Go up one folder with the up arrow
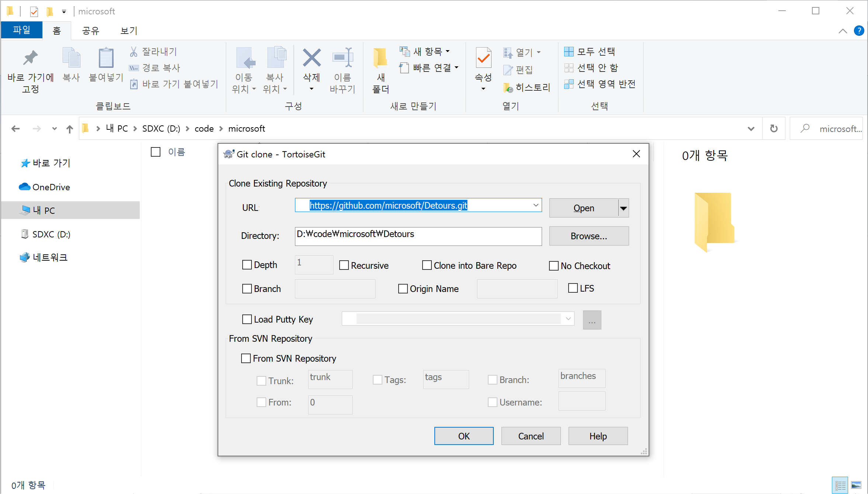Viewport: 868px width, 494px height. tap(70, 129)
